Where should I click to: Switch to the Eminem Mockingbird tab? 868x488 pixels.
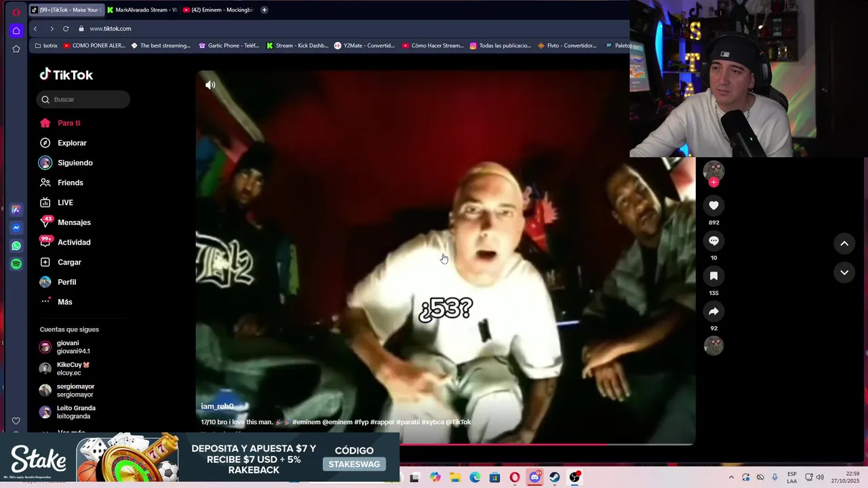(x=218, y=10)
